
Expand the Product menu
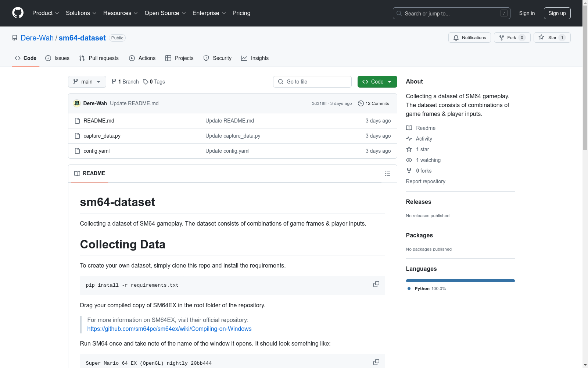46,13
